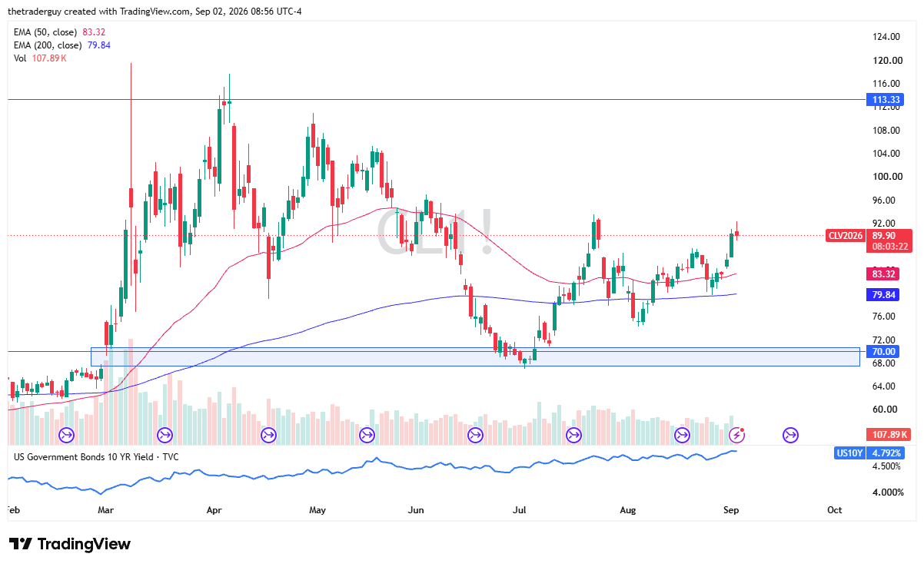Viewport: 924px width, 567px height.
Task: Click the lightning bolt event icon near September
Action: click(736, 436)
